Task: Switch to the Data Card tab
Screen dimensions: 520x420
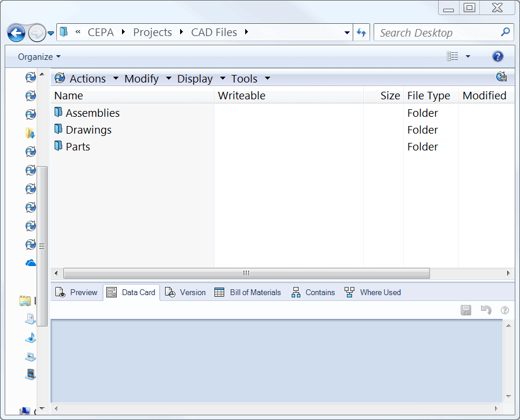Action: 131,292
